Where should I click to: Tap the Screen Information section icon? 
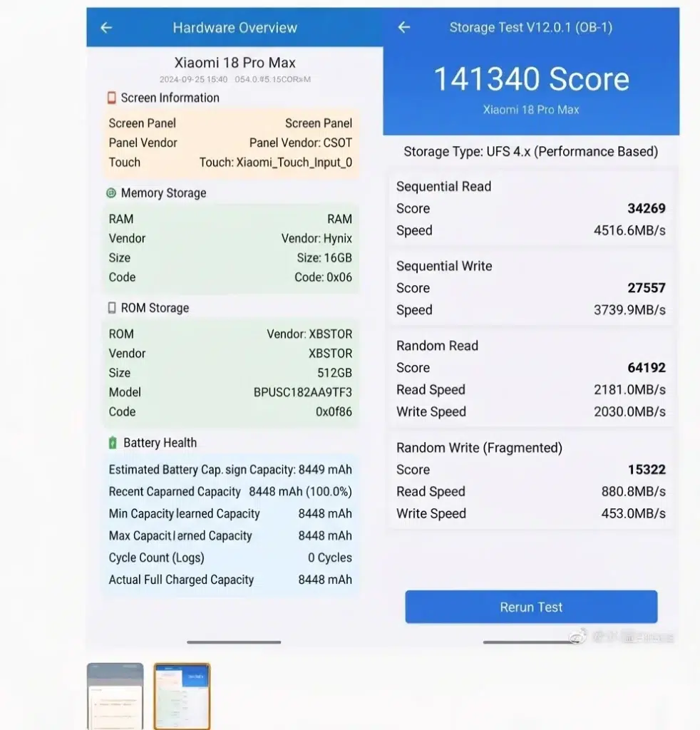tap(112, 98)
